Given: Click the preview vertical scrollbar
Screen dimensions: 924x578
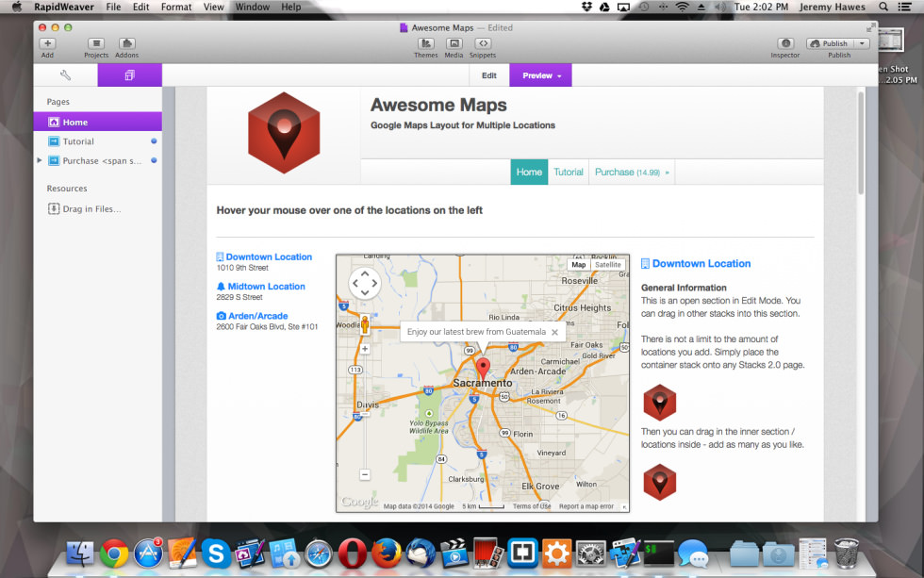Looking at the screenshot, I should [x=861, y=143].
